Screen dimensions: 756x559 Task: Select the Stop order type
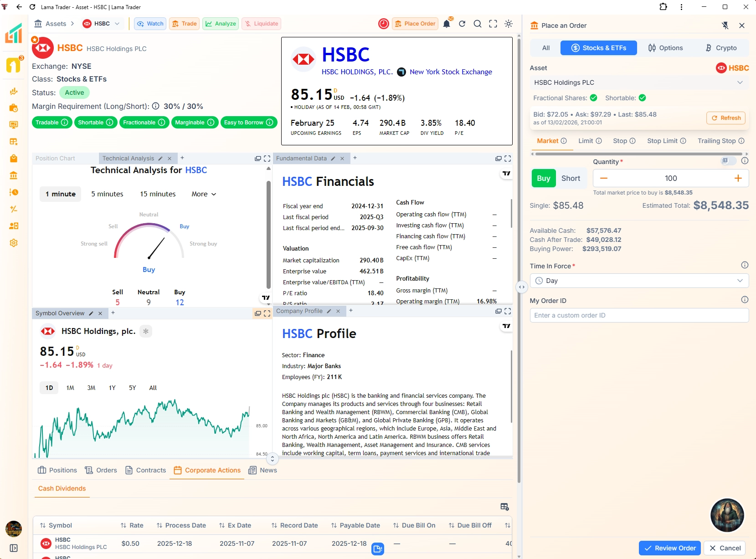coord(624,141)
